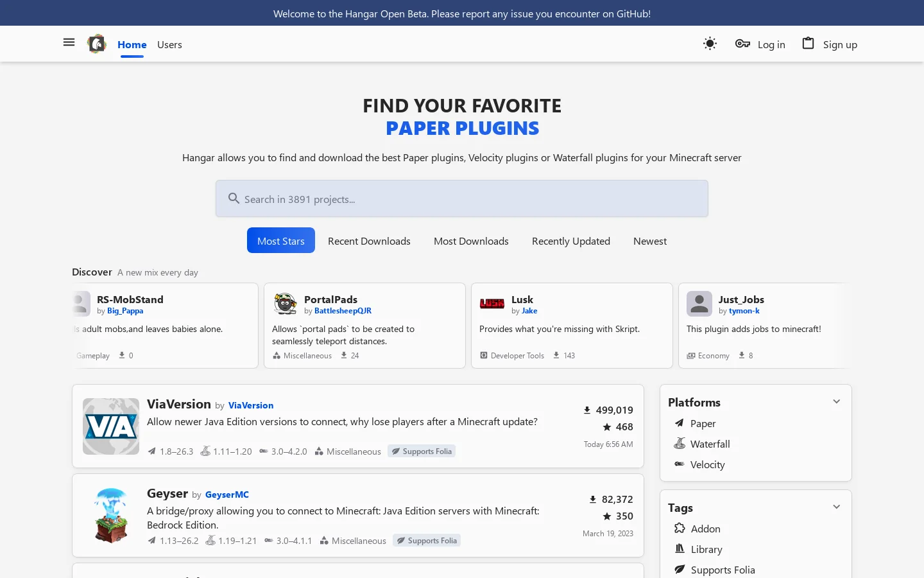Filter by the Waterfall platform label
The height and width of the screenshot is (578, 924).
(x=710, y=444)
